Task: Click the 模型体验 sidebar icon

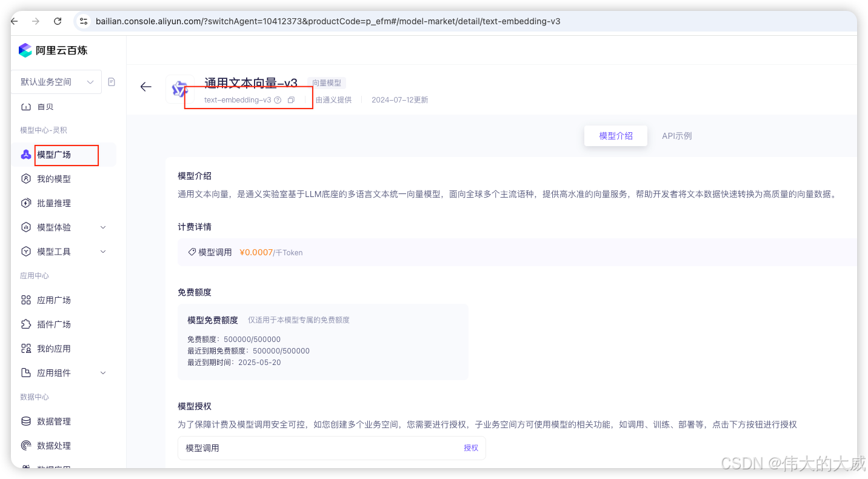Action: (26, 227)
